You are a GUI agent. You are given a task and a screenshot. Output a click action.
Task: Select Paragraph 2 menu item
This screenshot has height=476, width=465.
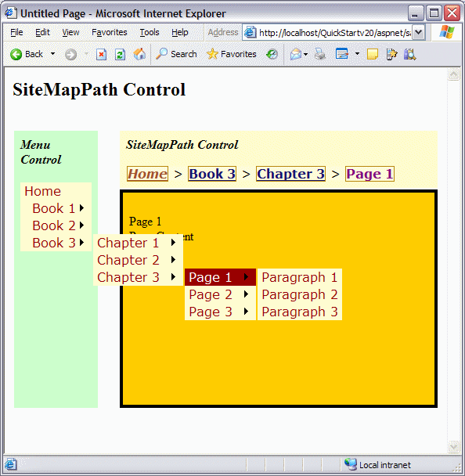pyautogui.click(x=300, y=294)
